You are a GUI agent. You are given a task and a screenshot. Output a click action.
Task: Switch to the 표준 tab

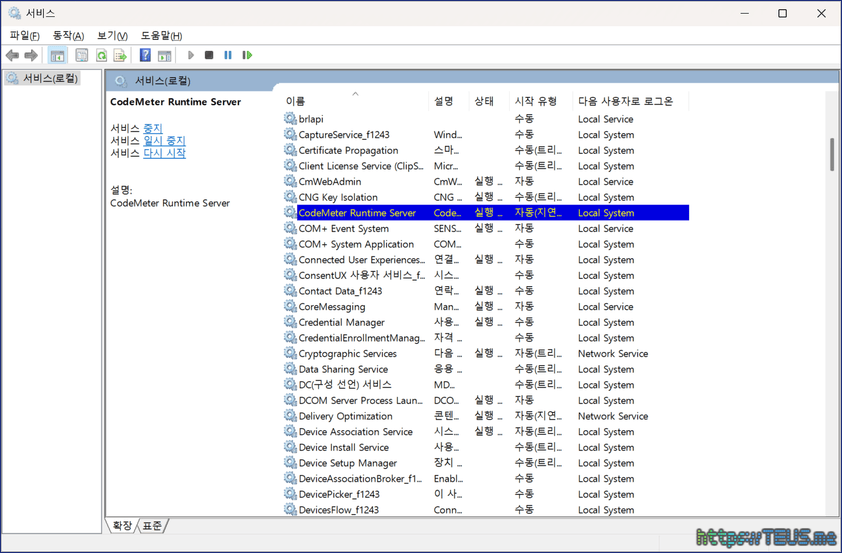tap(153, 526)
